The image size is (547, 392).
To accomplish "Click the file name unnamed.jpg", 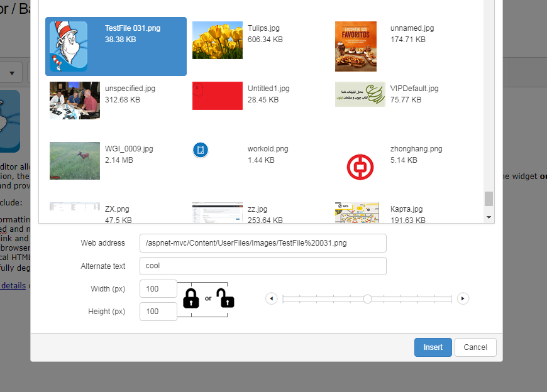I will point(412,28).
